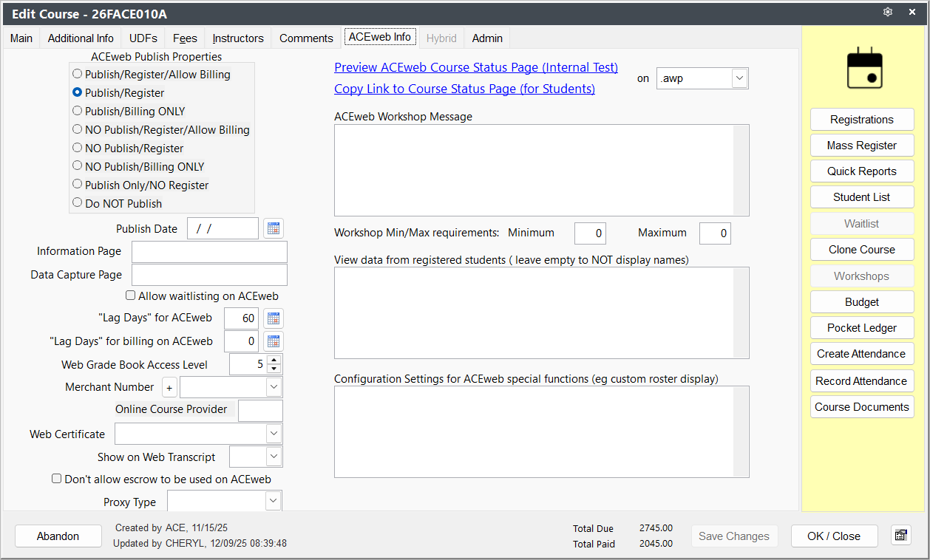Click Create Attendance button
The image size is (930, 560).
pos(862,353)
